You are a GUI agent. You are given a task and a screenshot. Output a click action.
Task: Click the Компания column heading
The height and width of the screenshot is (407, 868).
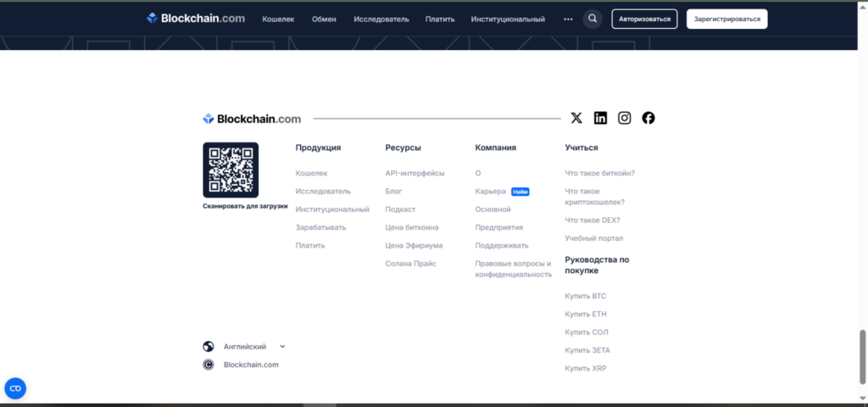pyautogui.click(x=495, y=148)
